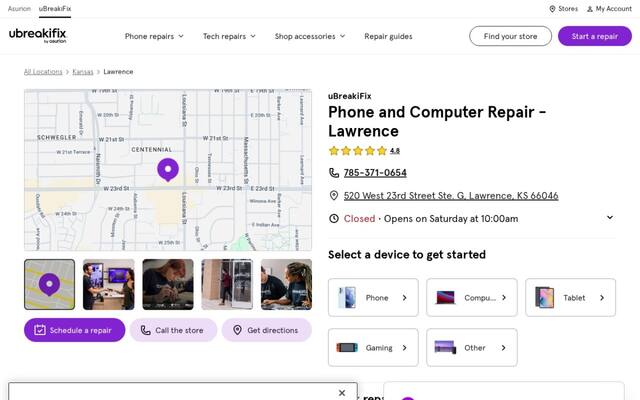The width and height of the screenshot is (640, 400).
Task: Select the thumbnail of two seated employees
Action: (x=286, y=284)
